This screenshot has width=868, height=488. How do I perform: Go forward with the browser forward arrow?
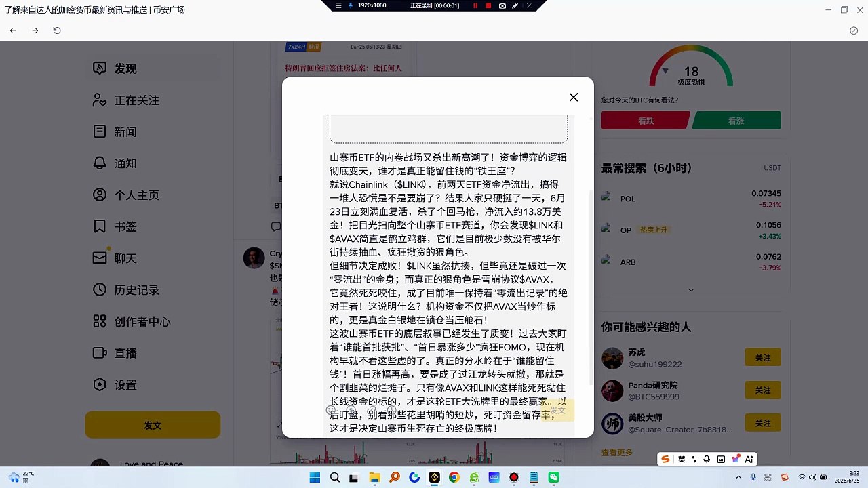click(x=35, y=30)
